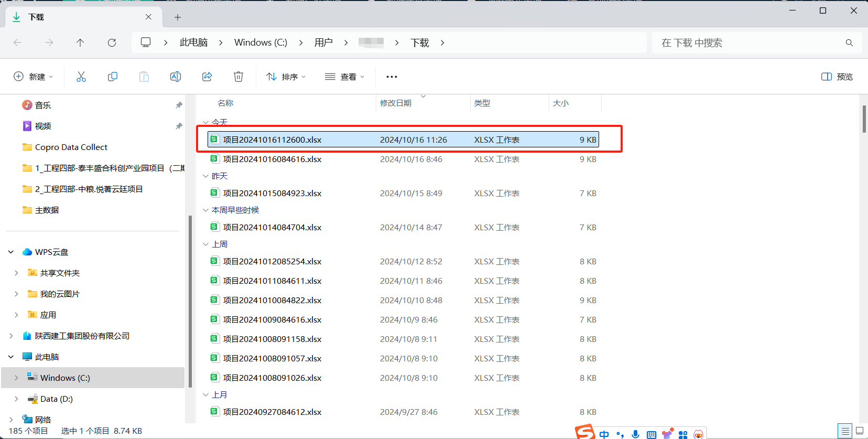Sort by the 修改日期 column header
868x439 pixels.
point(396,103)
